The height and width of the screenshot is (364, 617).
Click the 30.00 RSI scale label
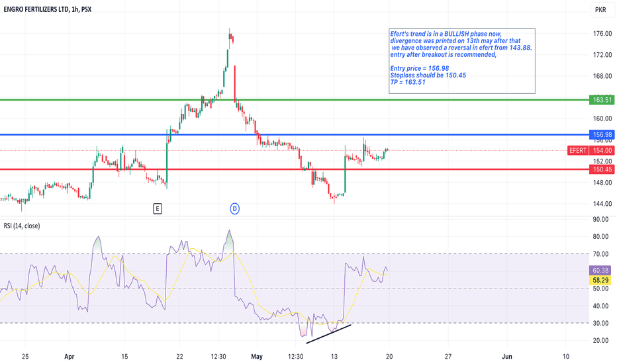(601, 323)
